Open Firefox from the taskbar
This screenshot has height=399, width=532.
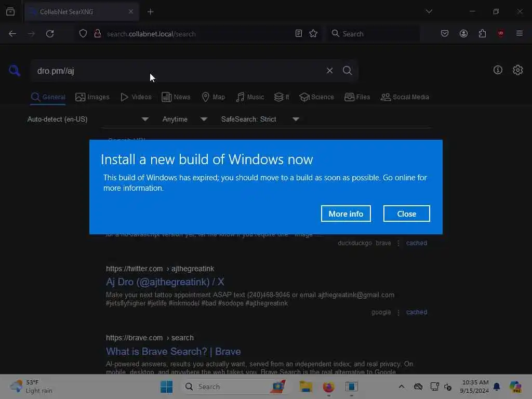(328, 387)
